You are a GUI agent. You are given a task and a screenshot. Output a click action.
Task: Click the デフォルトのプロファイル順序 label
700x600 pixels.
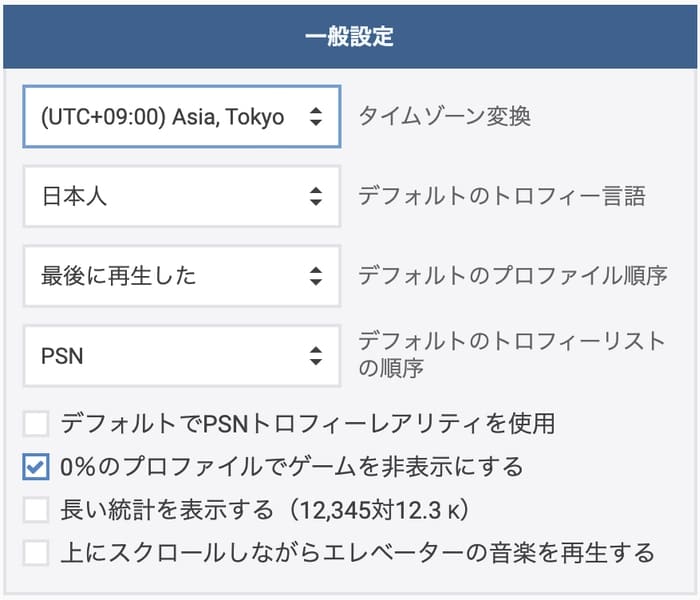coord(512,275)
